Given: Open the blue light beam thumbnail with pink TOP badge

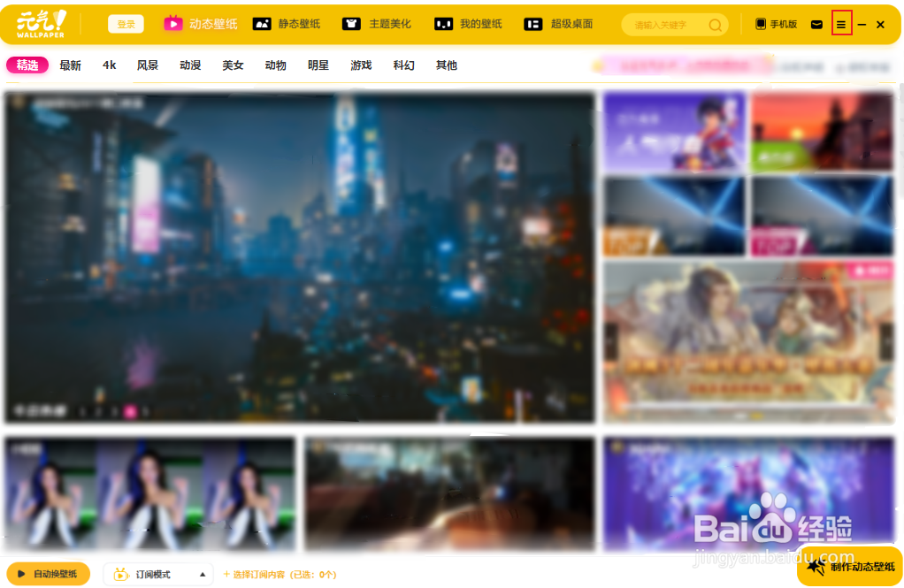Looking at the screenshot, I should (x=823, y=216).
